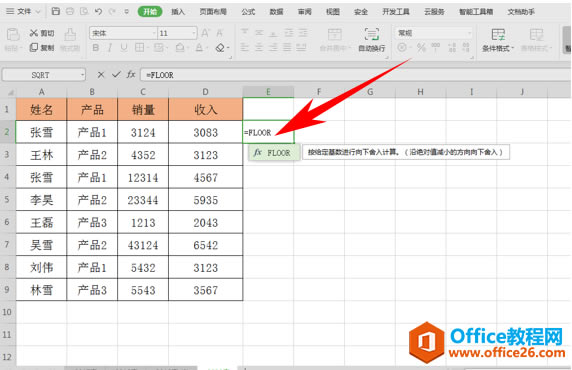The width and height of the screenshot is (572, 370).
Task: Select the 开始 Home tab
Action: tap(150, 12)
